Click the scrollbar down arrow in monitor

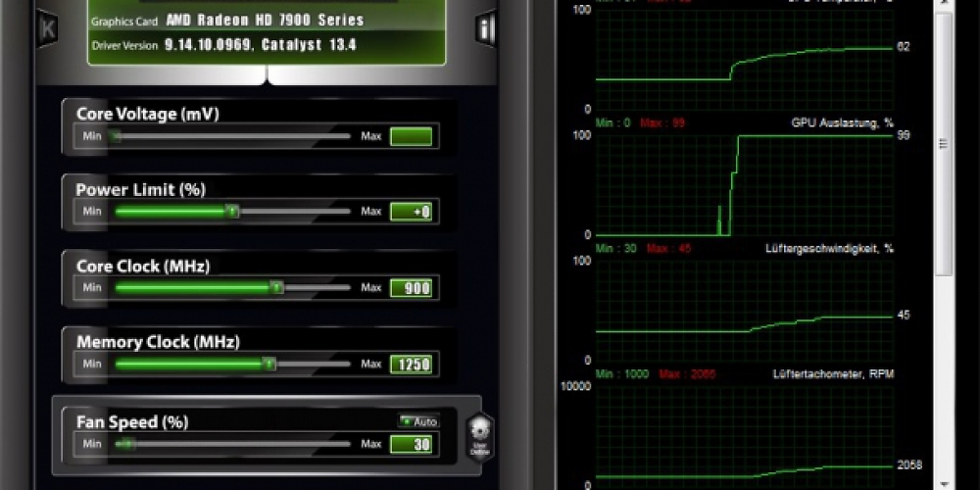pyautogui.click(x=943, y=484)
